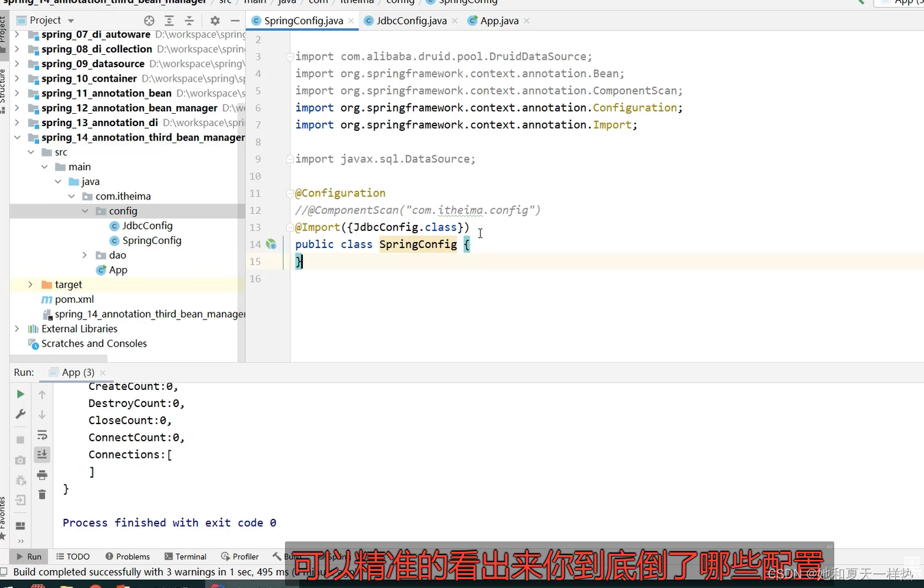The width and height of the screenshot is (924, 588).
Task: Switch to SpringConfig.java tab
Action: coord(303,21)
